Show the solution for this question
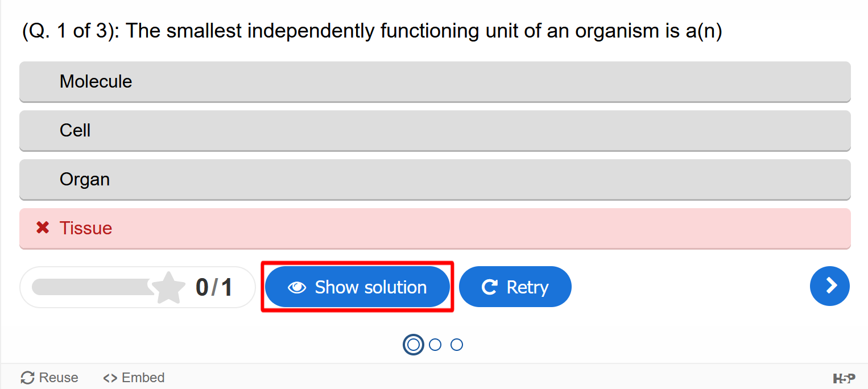This screenshot has width=868, height=389. point(357,287)
